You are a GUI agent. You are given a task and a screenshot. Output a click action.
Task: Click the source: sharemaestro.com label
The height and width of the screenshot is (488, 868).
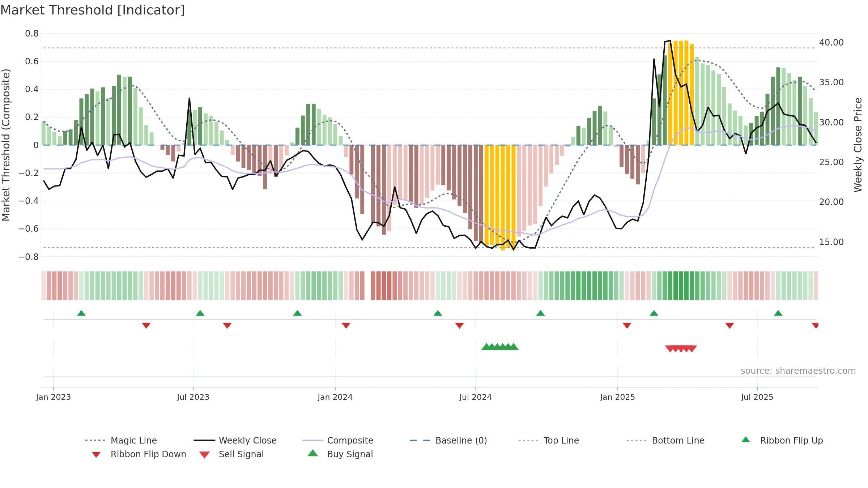click(798, 371)
